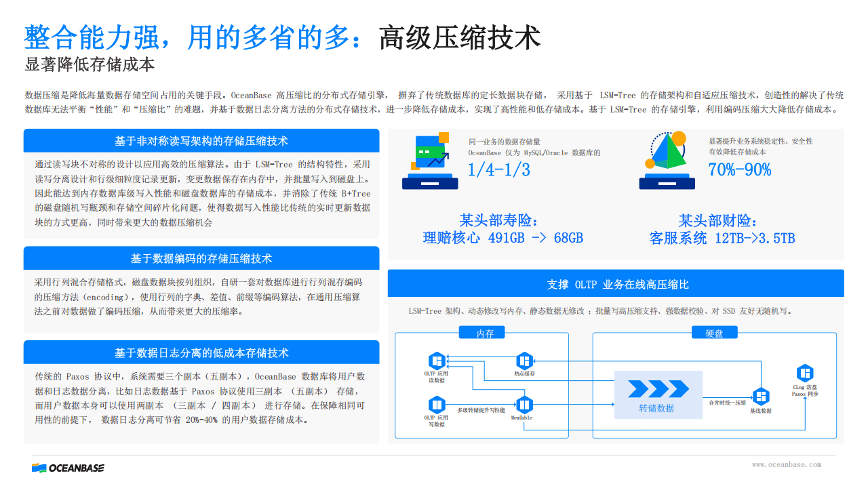Click the subtitle 显著降低存储成本
The image size is (868, 488).
[x=90, y=65]
